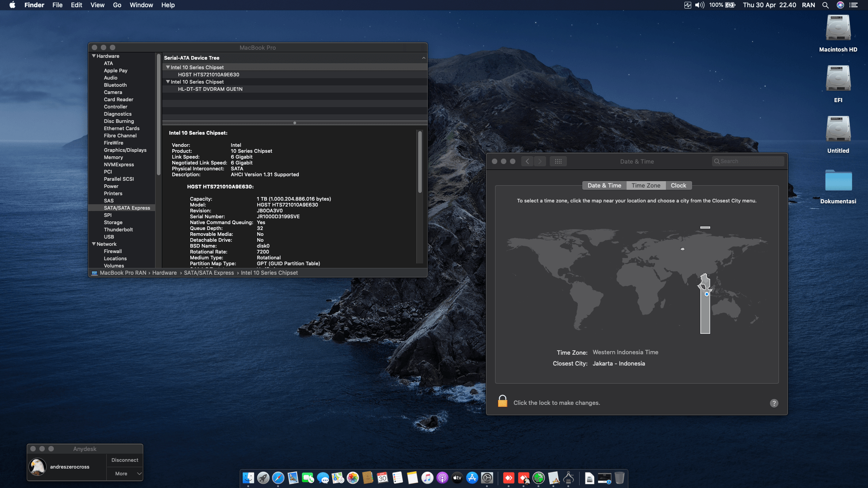Open System Preferences gear in dock
868x488 pixels.
click(487, 478)
